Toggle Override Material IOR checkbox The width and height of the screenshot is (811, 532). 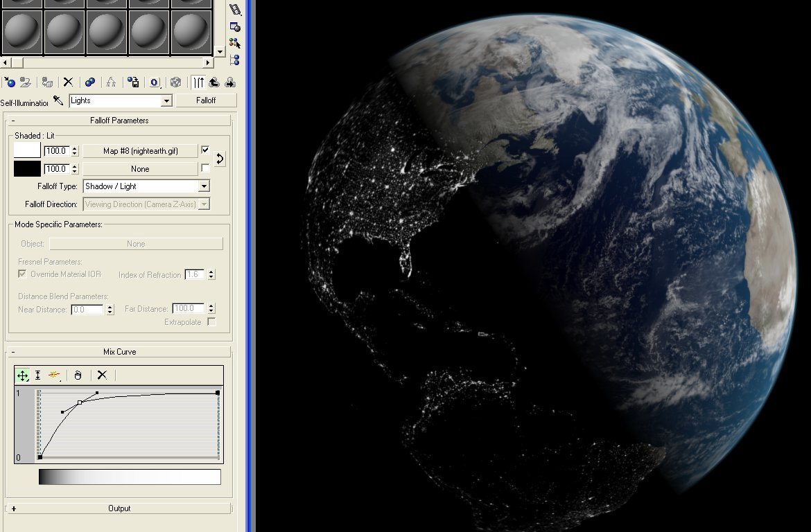point(22,274)
